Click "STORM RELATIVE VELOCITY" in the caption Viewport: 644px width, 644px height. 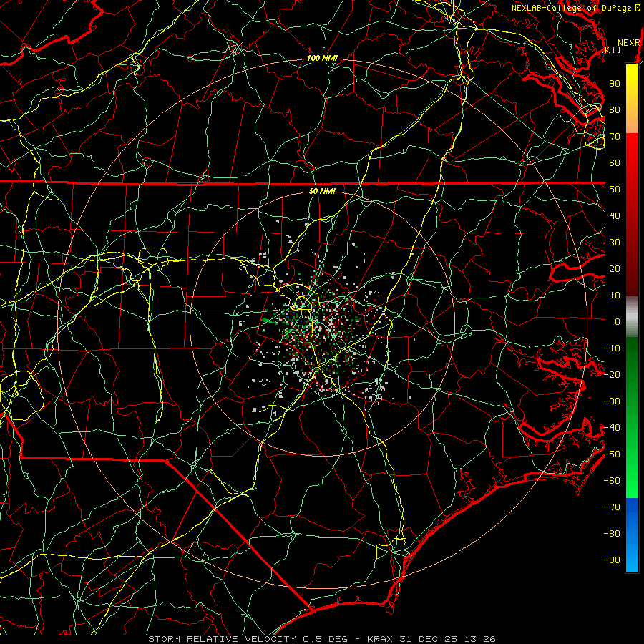click(x=222, y=639)
